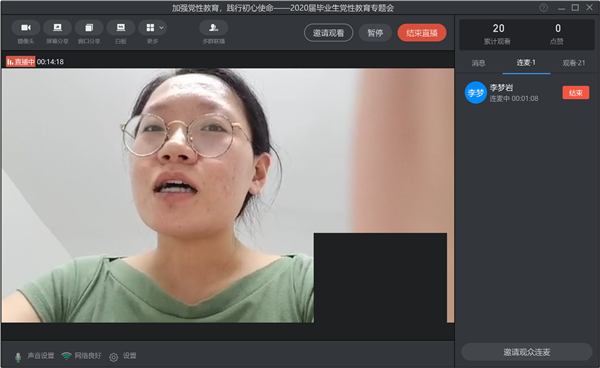End the live broadcast (结束直播)
The width and height of the screenshot is (600, 368).
tap(422, 33)
